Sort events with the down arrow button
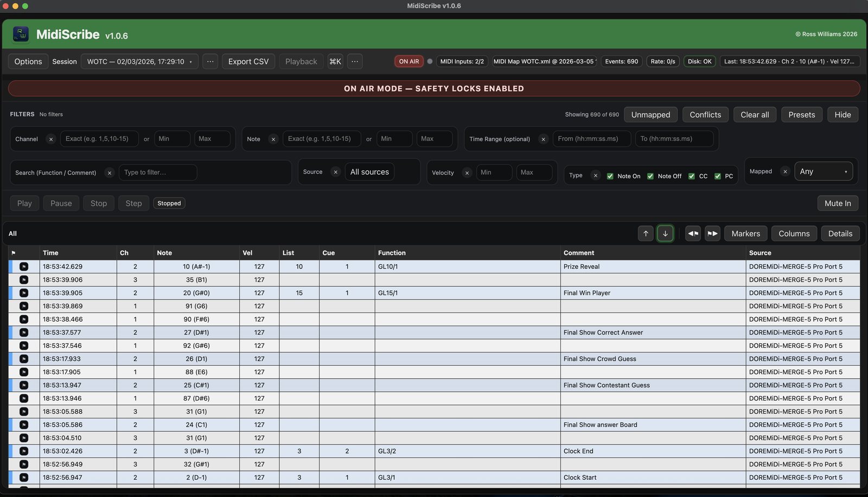The width and height of the screenshot is (868, 497). pyautogui.click(x=665, y=233)
